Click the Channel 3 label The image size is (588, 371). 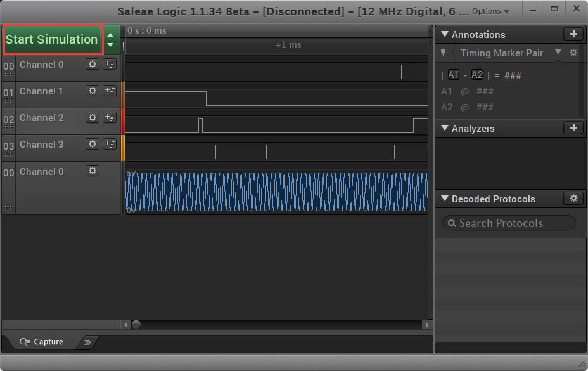[x=42, y=145]
